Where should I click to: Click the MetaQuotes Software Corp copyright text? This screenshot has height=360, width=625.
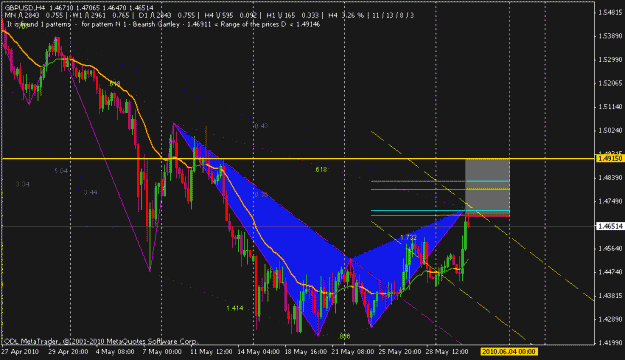click(100, 341)
